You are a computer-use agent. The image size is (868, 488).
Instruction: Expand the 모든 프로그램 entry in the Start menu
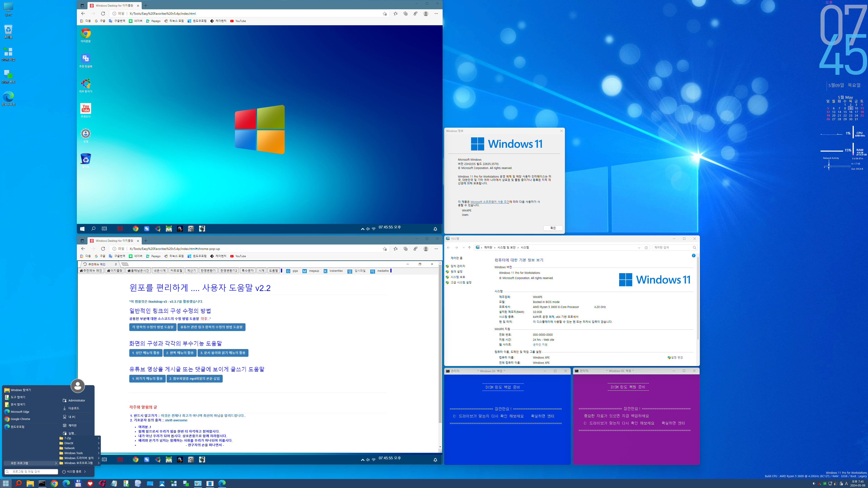31,463
